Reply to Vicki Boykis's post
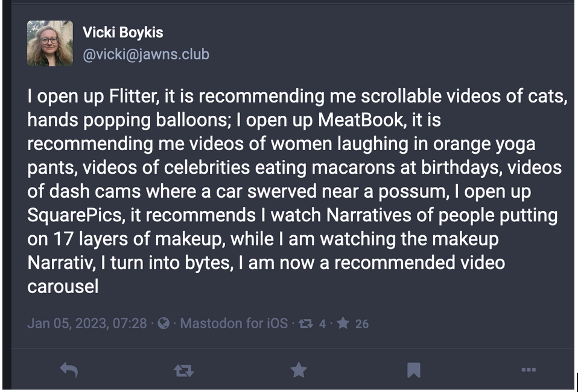578x392 pixels. 69,370
